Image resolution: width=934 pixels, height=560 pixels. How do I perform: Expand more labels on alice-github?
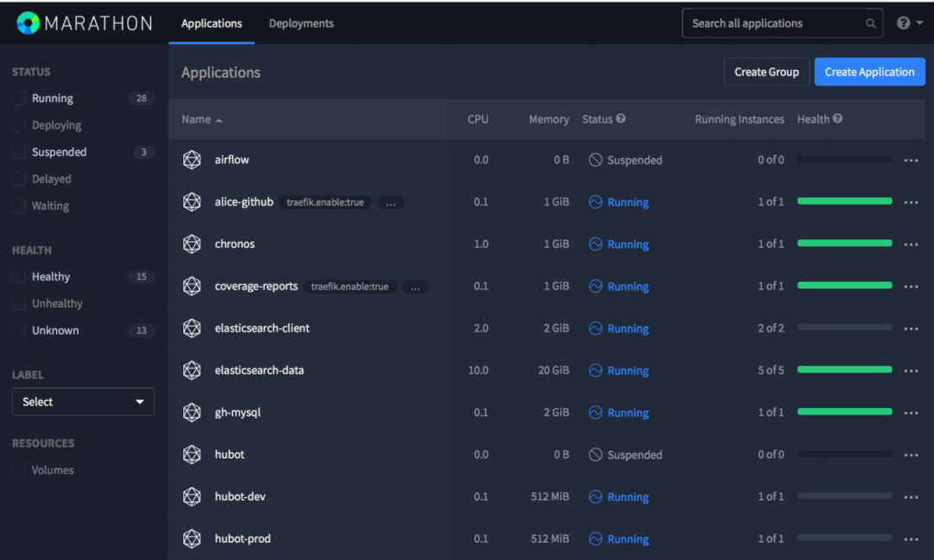pyautogui.click(x=391, y=203)
